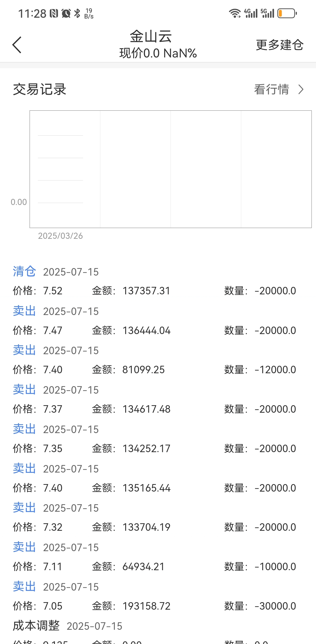The image size is (316, 644).
Task: Tap the 成本调整 record label
Action: pyautogui.click(x=36, y=626)
